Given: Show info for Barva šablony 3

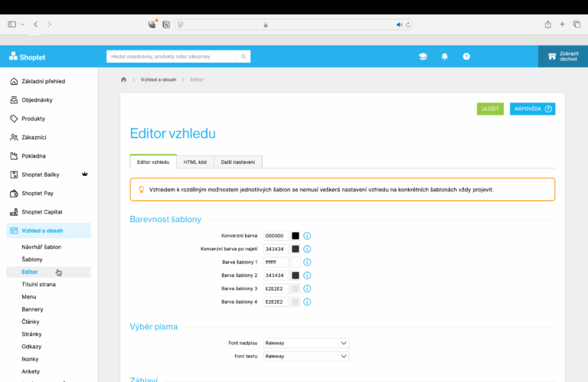Looking at the screenshot, I should click(x=307, y=289).
